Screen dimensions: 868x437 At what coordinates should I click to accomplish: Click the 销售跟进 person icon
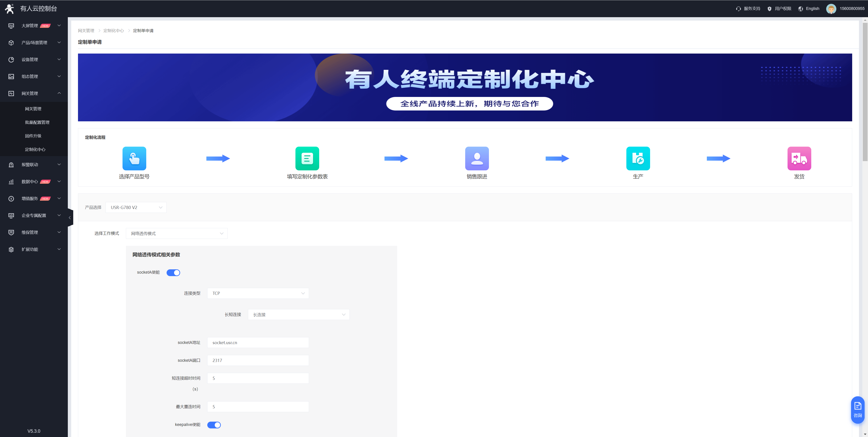tap(477, 158)
